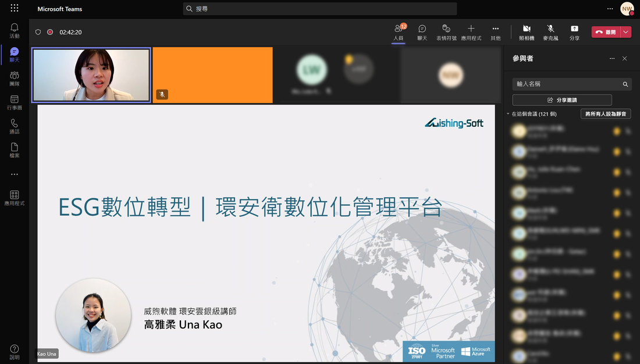Click the presenter photo on the slide
Screen dimensions: 640x364
click(x=94, y=315)
